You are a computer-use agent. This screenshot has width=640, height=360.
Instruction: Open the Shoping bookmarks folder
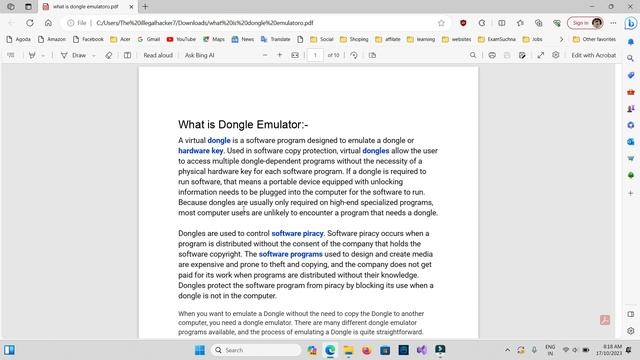point(354,39)
